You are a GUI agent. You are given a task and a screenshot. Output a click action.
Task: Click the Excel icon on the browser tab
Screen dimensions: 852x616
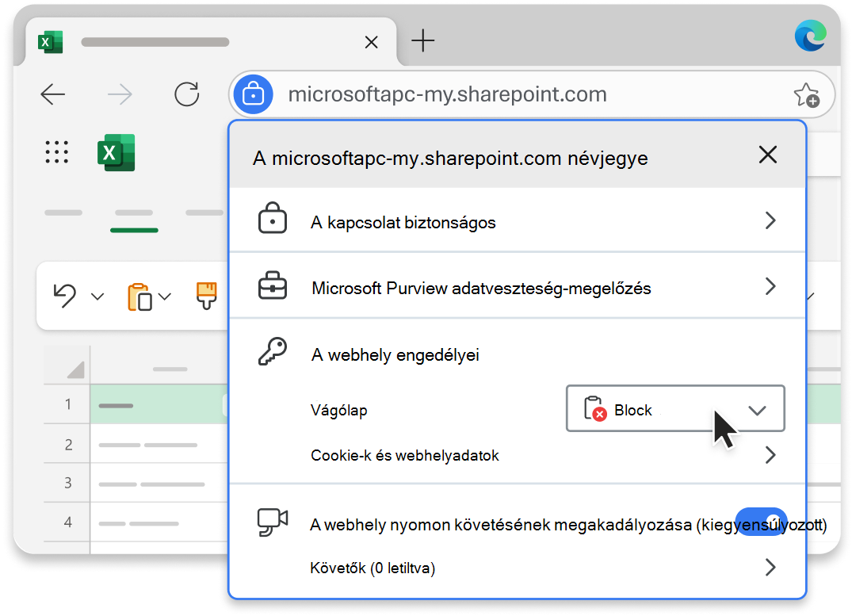pyautogui.click(x=51, y=42)
